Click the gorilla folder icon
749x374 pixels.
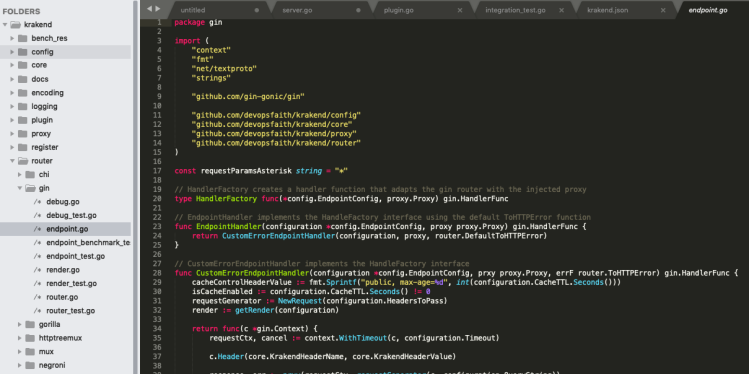30,324
